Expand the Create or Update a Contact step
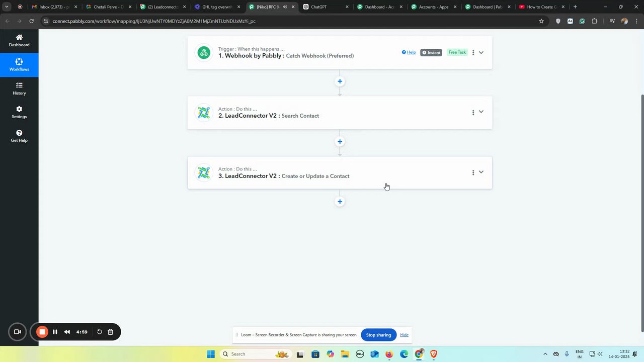The width and height of the screenshot is (644, 362). tap(481, 172)
